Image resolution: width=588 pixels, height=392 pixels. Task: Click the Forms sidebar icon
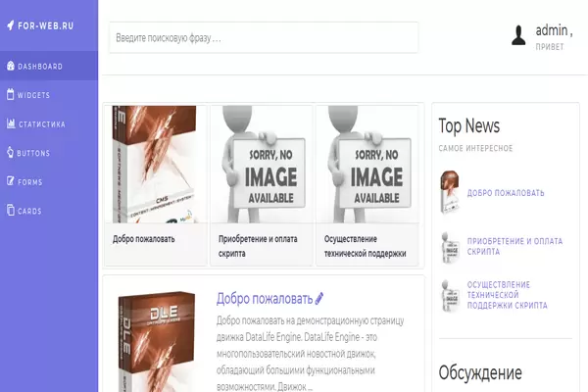pyautogui.click(x=10, y=181)
